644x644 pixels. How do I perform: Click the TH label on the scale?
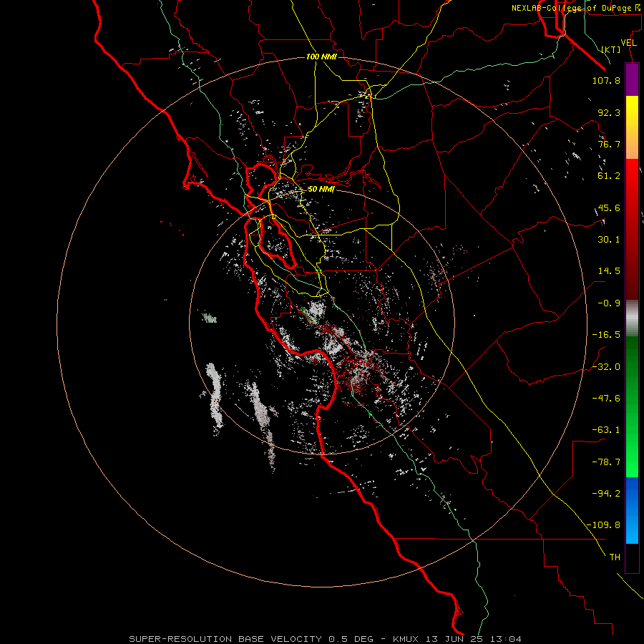(x=615, y=557)
